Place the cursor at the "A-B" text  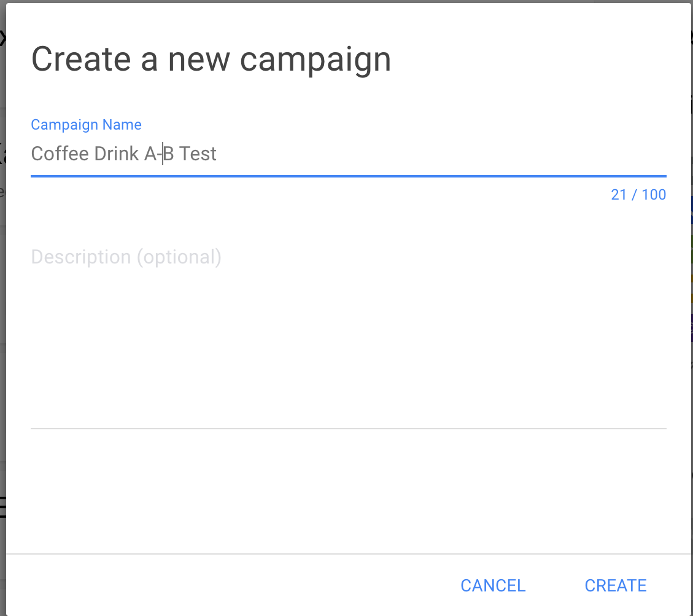pyautogui.click(x=159, y=154)
